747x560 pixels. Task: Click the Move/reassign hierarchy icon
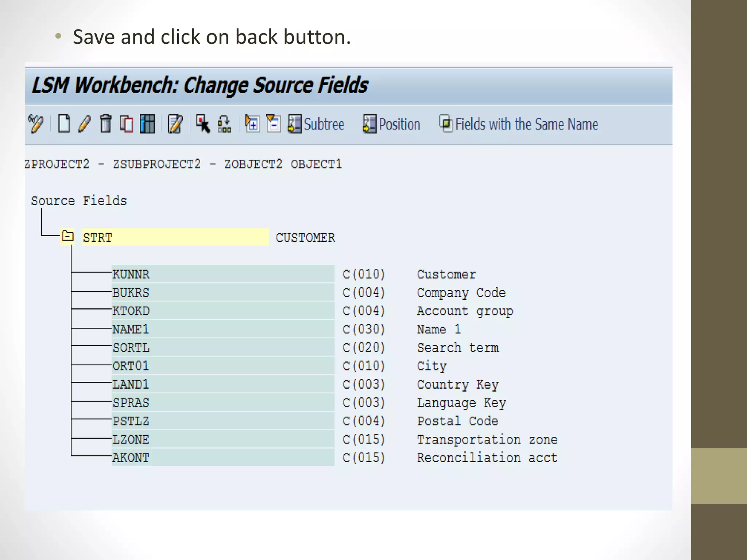tap(224, 124)
